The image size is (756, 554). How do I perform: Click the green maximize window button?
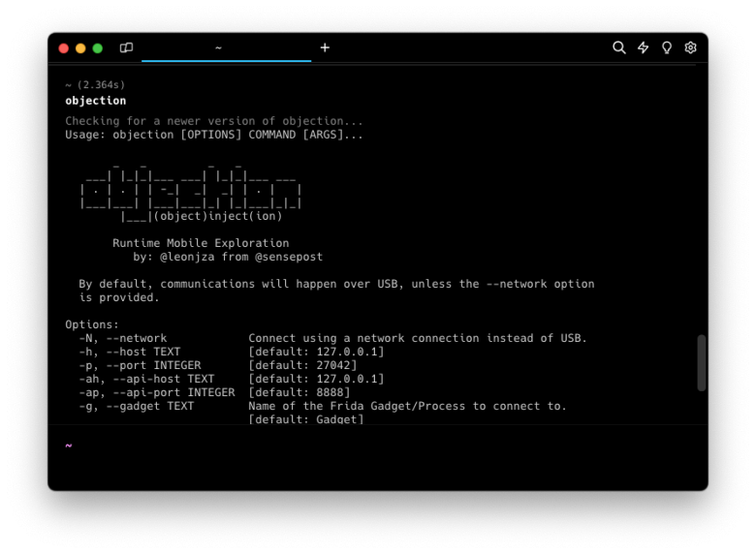click(x=97, y=48)
